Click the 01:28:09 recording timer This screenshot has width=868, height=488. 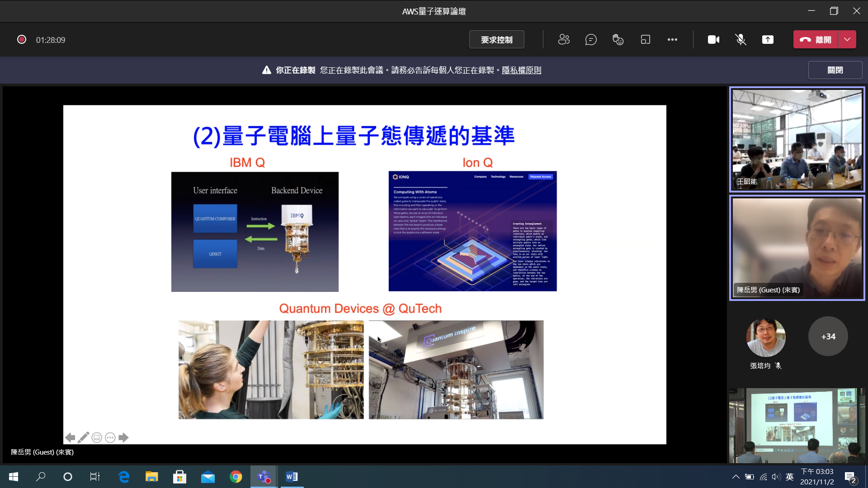(51, 40)
